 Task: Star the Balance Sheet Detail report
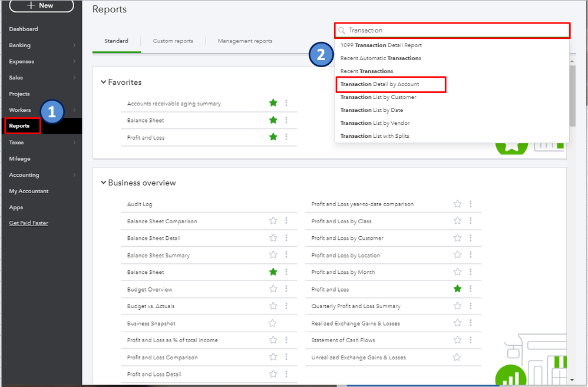click(273, 238)
